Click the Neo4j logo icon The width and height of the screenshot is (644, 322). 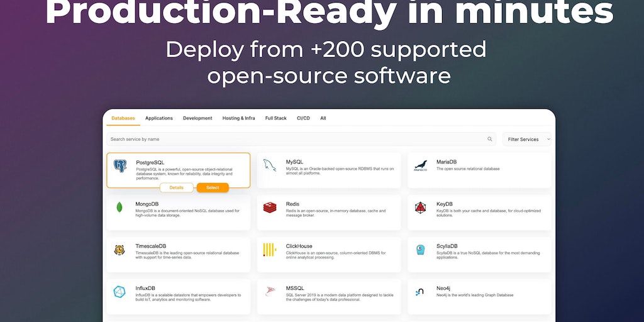[419, 292]
